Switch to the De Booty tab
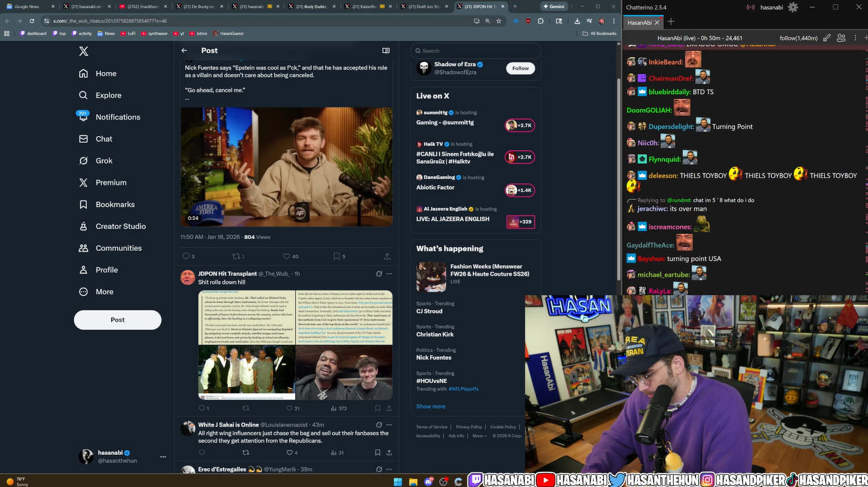The height and width of the screenshot is (487, 868). [x=200, y=7]
